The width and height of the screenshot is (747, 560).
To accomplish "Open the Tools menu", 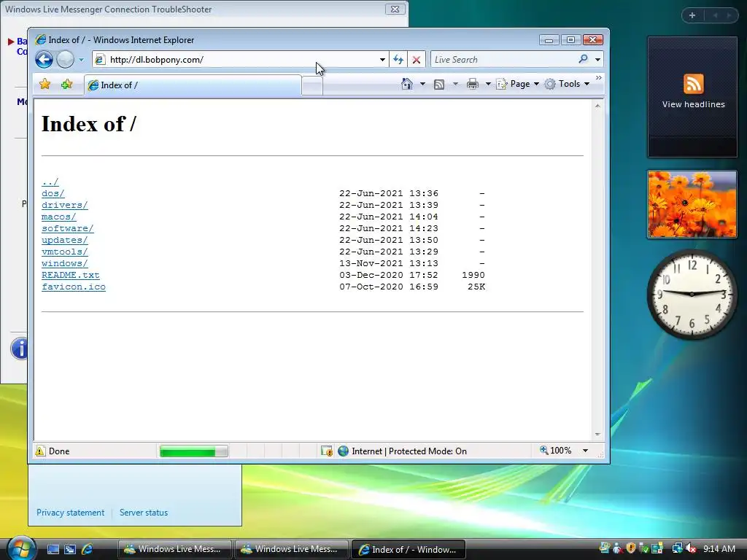I will (x=568, y=84).
